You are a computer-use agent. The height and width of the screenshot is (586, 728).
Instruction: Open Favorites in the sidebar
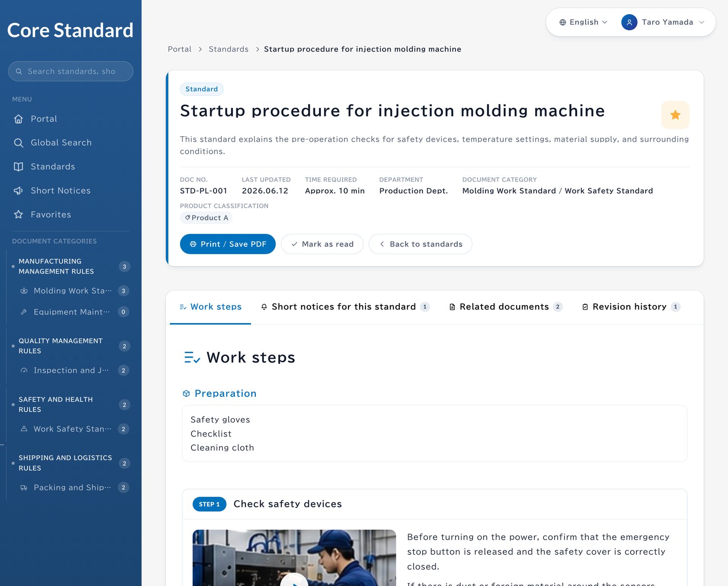pos(70,214)
